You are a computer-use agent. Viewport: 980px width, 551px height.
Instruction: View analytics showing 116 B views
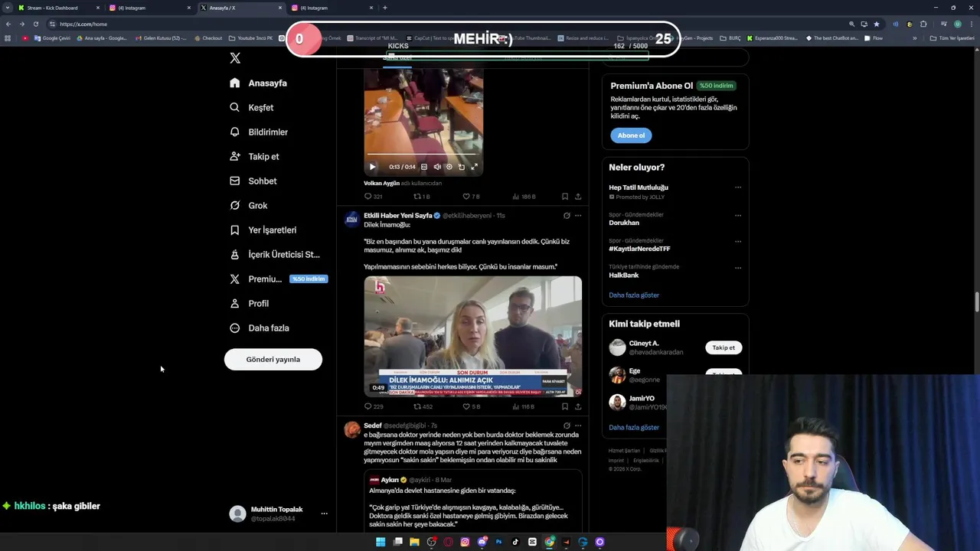[524, 406]
